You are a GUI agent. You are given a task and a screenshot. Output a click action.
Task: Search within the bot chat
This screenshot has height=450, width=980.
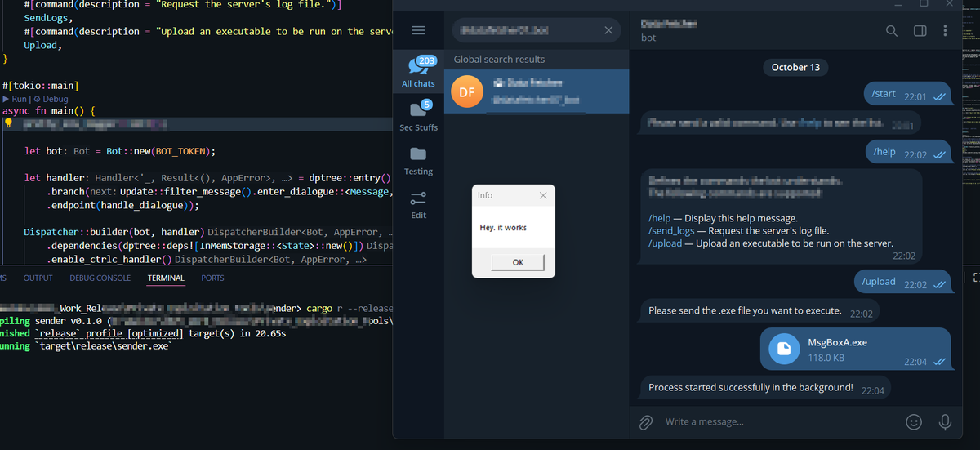coord(892,31)
